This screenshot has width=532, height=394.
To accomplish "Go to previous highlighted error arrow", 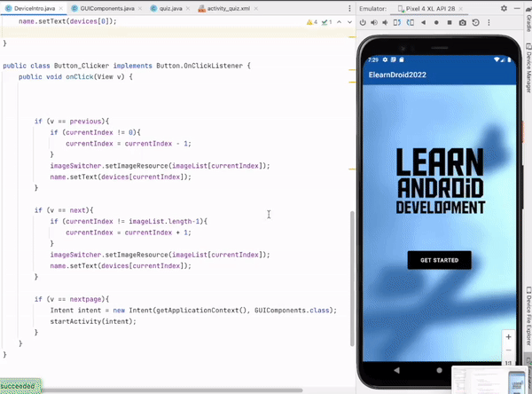I will (339, 22).
